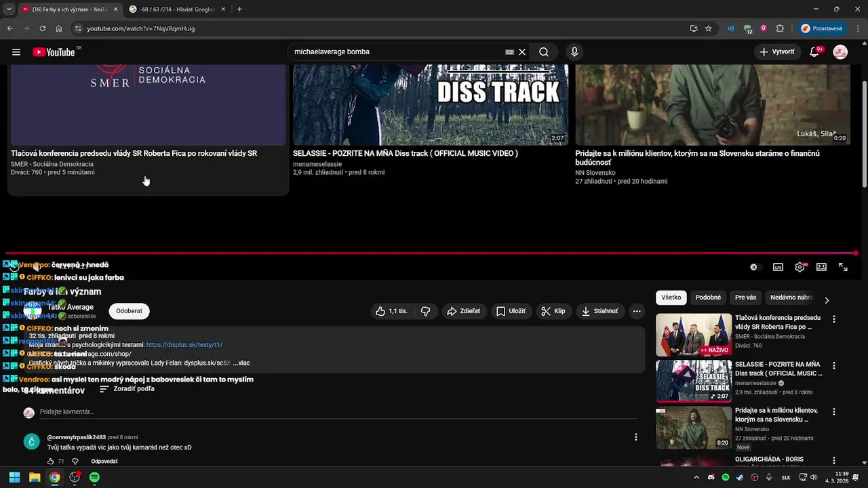Go to the YouTube home logo
Image resolution: width=868 pixels, height=488 pixels.
click(54, 52)
